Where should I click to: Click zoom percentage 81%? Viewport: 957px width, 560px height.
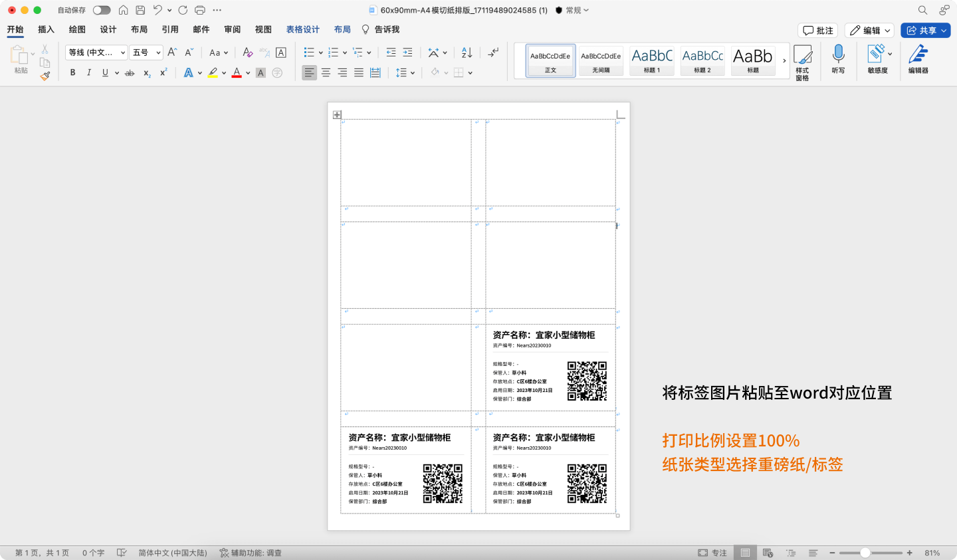(x=932, y=553)
